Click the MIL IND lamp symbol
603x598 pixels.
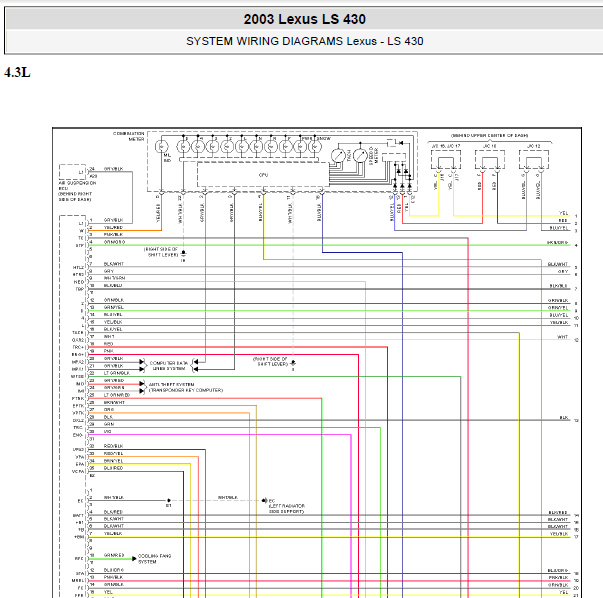click(x=161, y=147)
